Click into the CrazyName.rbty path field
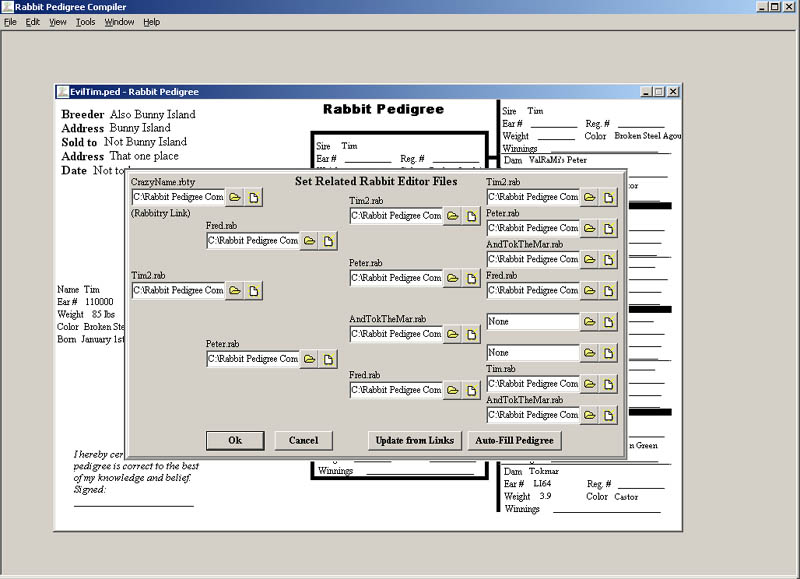Viewport: 800px width, 579px height. pos(178,198)
